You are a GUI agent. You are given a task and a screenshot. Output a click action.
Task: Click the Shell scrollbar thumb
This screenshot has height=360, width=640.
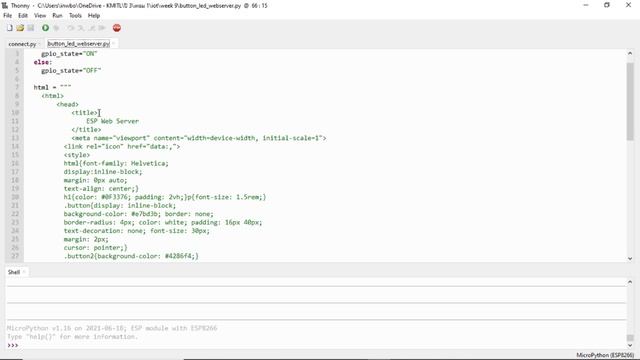630,338
